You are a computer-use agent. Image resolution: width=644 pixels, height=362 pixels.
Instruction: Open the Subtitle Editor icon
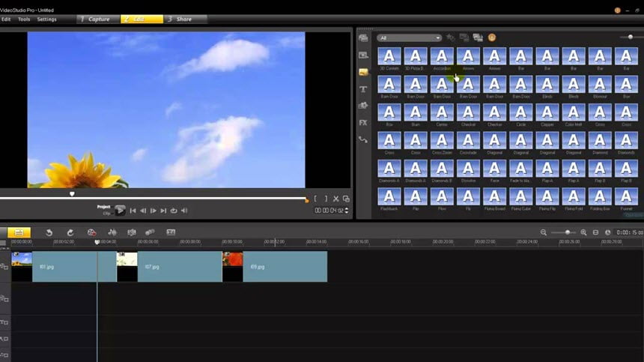click(x=171, y=232)
